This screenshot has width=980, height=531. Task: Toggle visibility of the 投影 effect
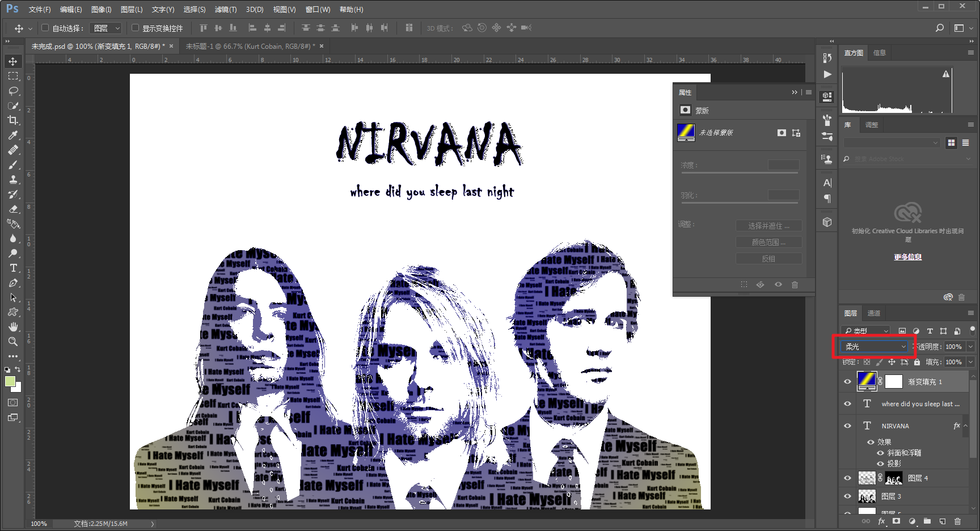(881, 463)
